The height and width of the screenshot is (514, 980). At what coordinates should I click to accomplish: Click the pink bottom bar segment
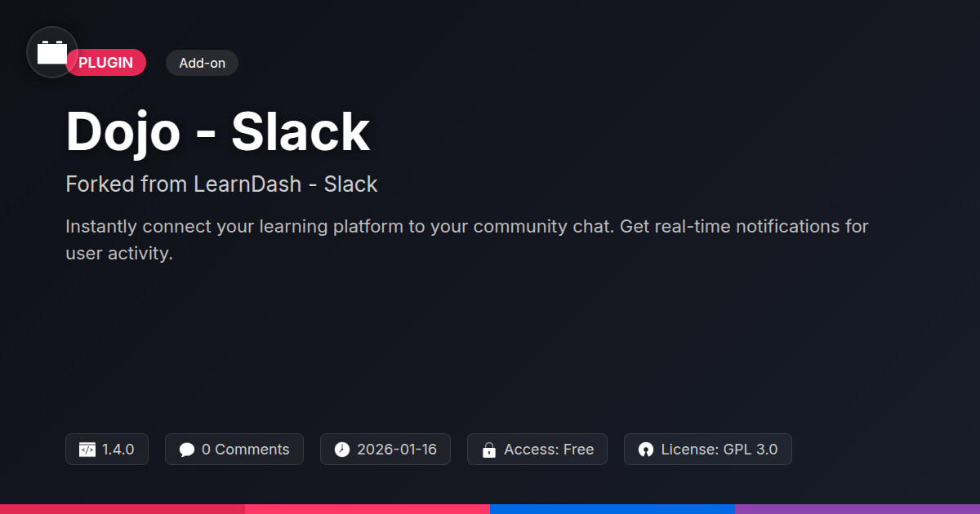pyautogui.click(x=367, y=508)
